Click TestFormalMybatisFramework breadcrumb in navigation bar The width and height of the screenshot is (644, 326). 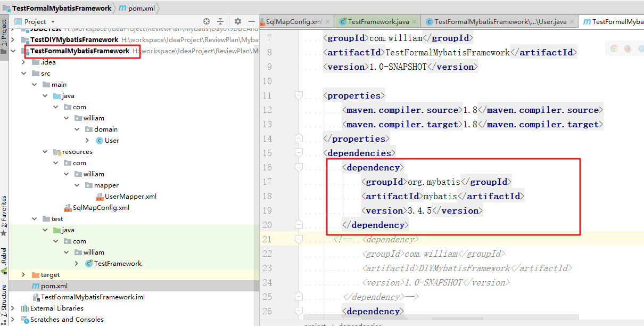(x=57, y=8)
